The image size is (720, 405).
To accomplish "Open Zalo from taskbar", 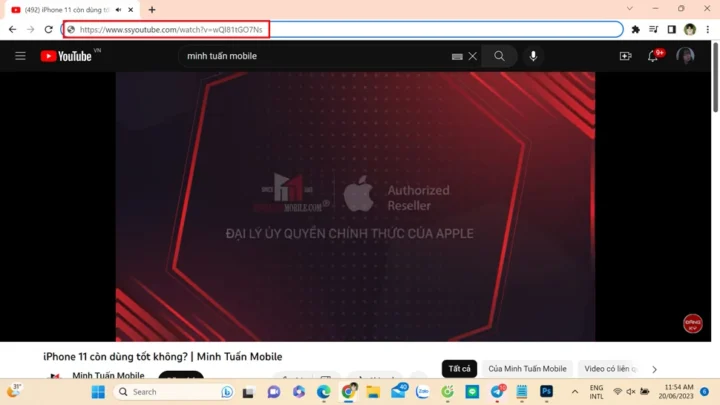I will point(422,392).
